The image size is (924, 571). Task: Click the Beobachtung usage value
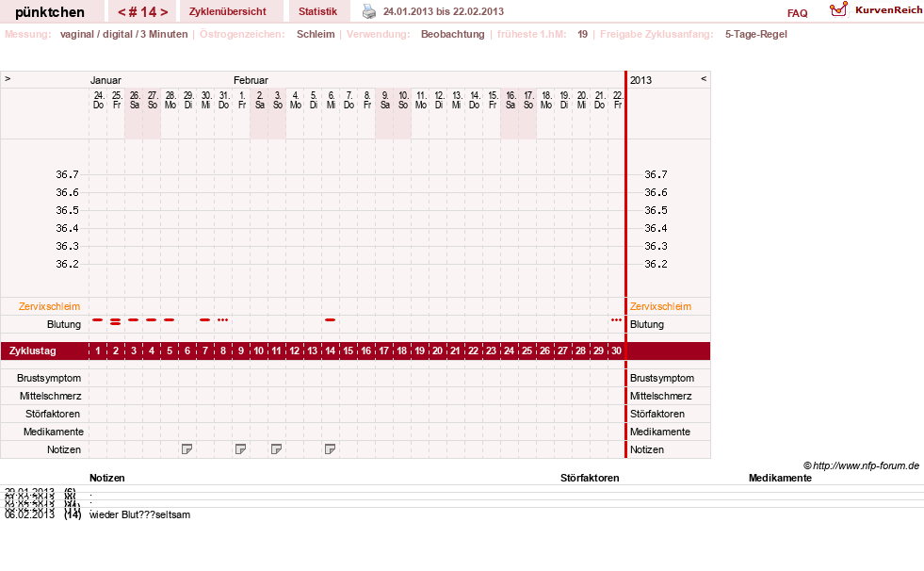[x=452, y=34]
